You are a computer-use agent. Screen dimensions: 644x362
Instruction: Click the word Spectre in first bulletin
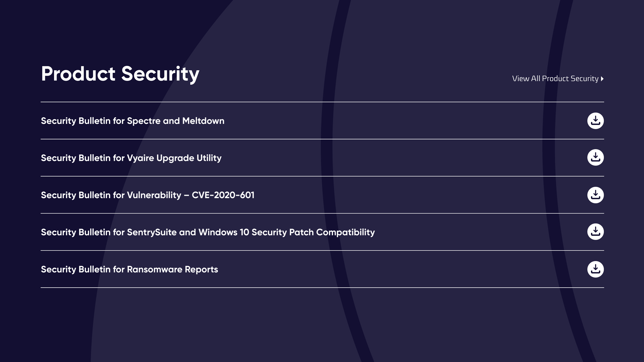coord(144,121)
